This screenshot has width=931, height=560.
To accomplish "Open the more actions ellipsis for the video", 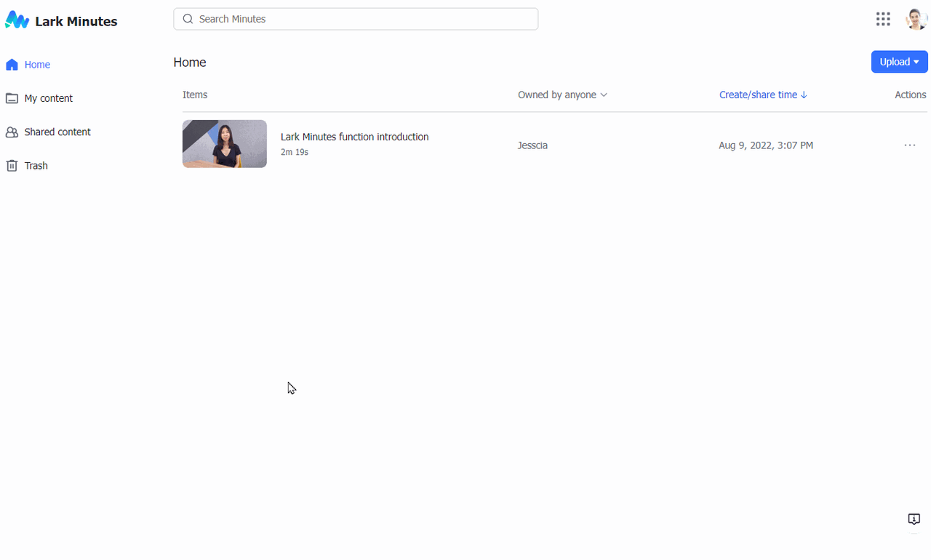I will point(909,145).
